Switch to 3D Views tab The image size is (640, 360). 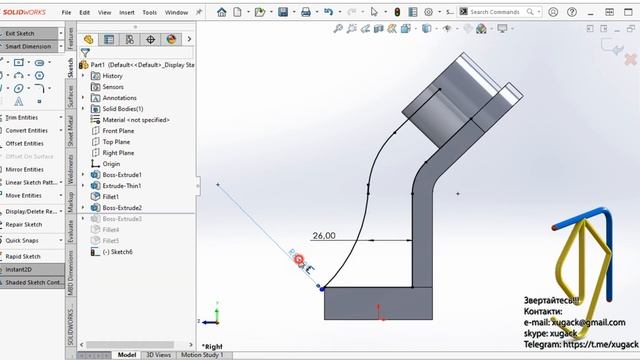click(158, 355)
